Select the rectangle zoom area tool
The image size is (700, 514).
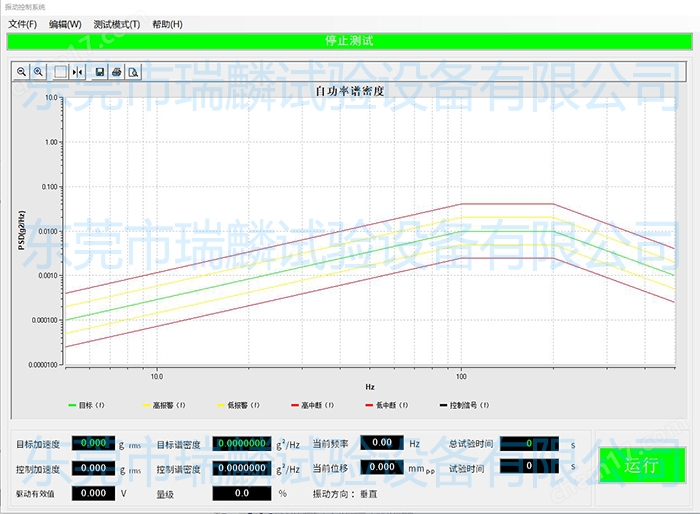tap(60, 72)
